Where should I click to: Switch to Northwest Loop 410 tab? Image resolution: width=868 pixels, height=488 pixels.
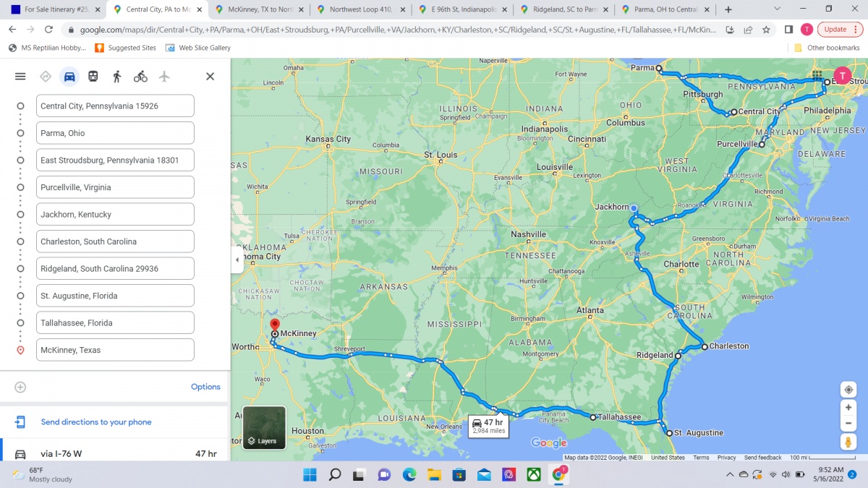click(x=361, y=9)
